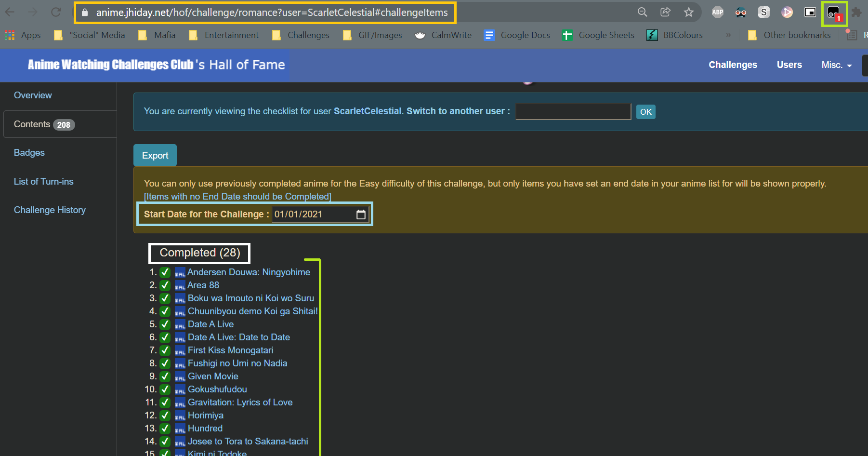Click the MAL icon beside Area 88
The height and width of the screenshot is (456, 868).
point(180,285)
